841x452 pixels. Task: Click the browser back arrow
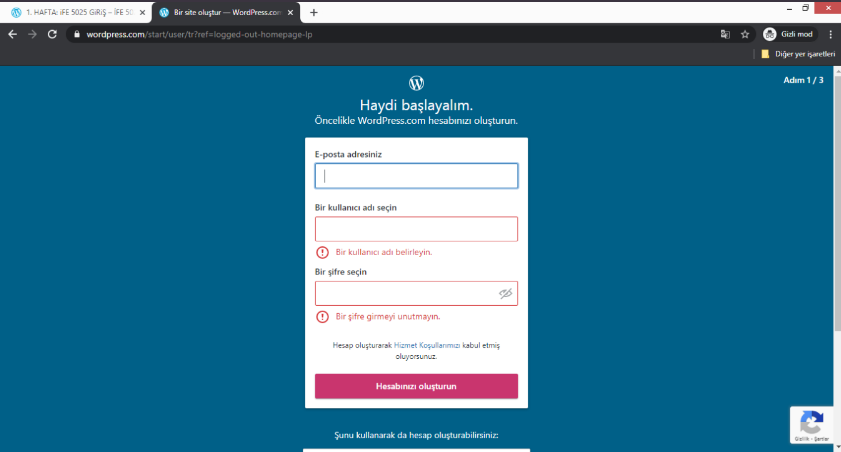pyautogui.click(x=13, y=33)
